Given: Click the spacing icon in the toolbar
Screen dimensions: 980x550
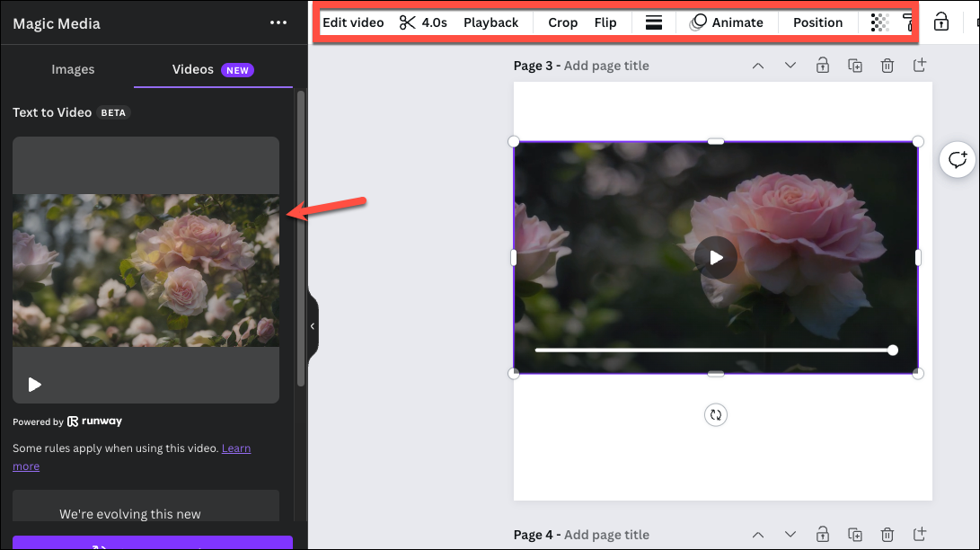Looking at the screenshot, I should 653,22.
